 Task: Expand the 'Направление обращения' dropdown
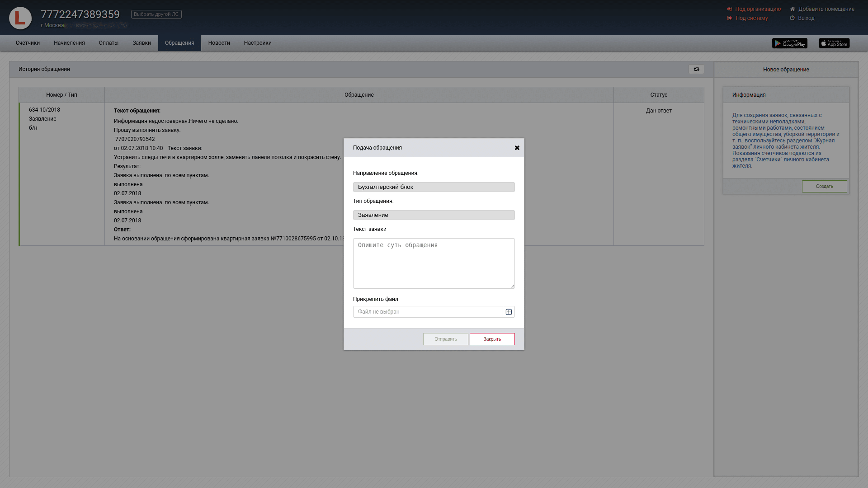[434, 187]
